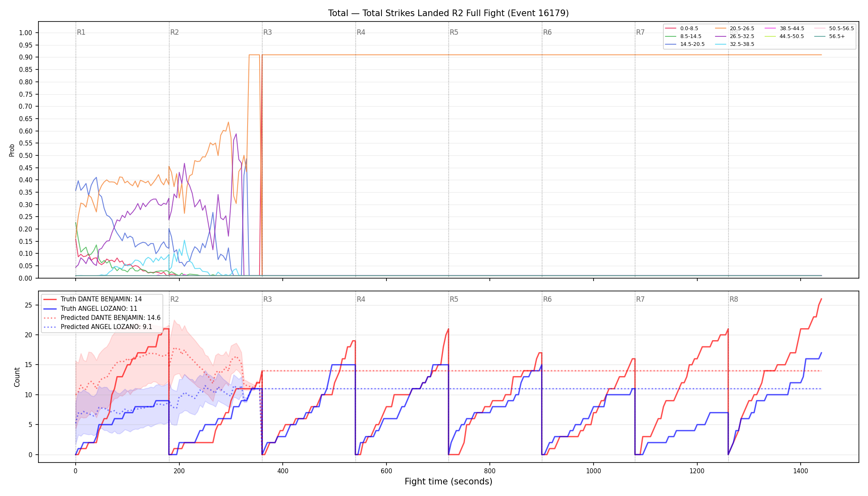Click the 1400 tick on the fight time axis
Screen dimensions: 868x496
coord(801,471)
